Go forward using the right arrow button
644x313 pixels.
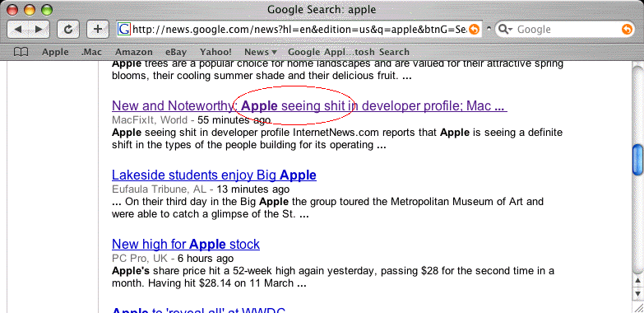pyautogui.click(x=39, y=29)
